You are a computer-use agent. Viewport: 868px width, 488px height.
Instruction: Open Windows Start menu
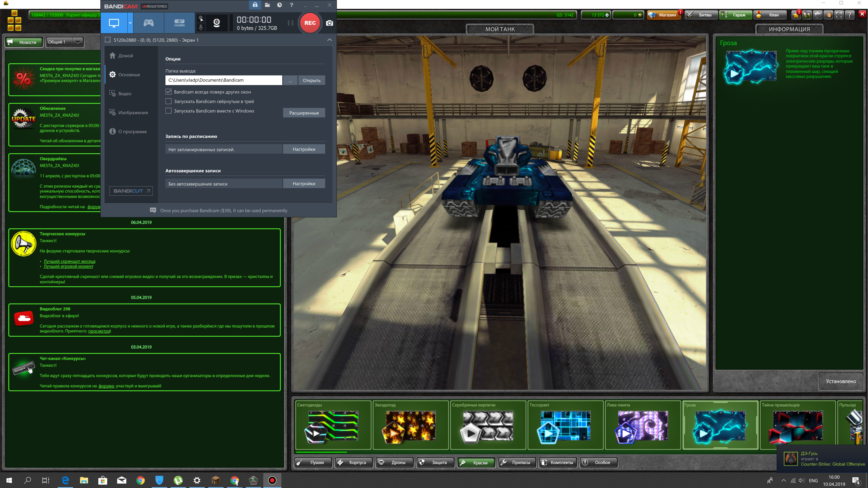coord(9,480)
